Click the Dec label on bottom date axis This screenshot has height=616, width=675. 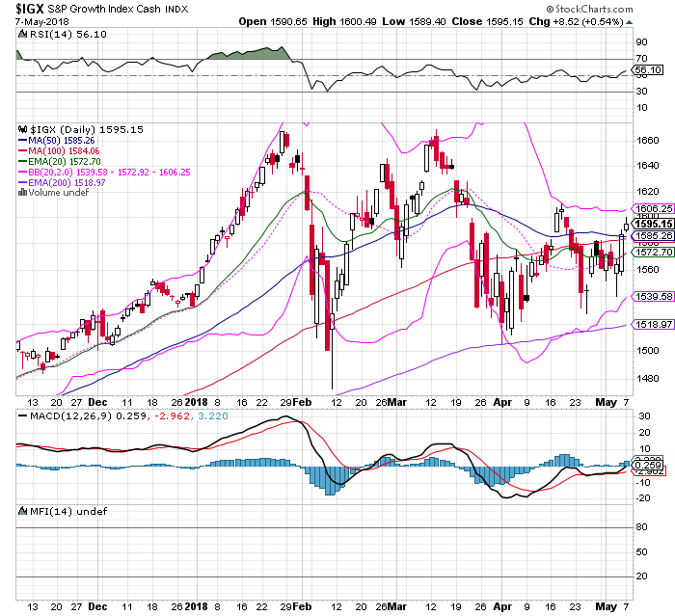tap(97, 607)
